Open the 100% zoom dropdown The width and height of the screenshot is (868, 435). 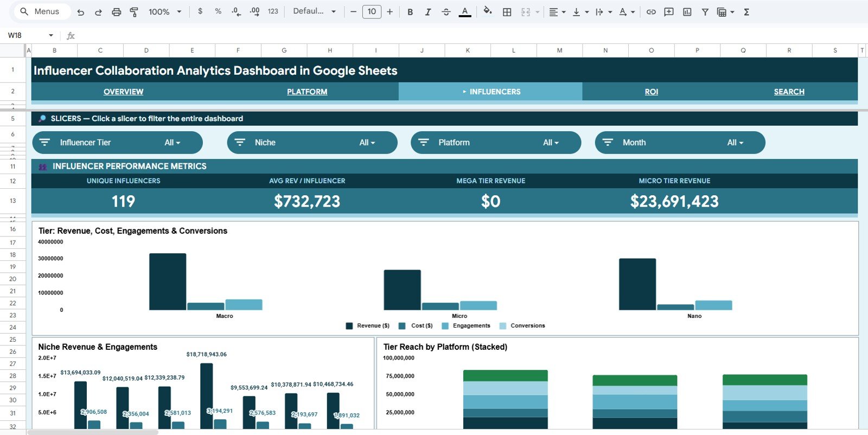click(x=165, y=12)
